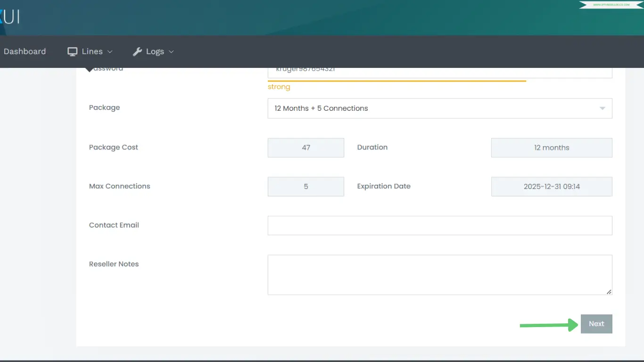Viewport: 644px width, 362px height.
Task: Open the Package dropdown showing 12 Months
Action: (434, 108)
